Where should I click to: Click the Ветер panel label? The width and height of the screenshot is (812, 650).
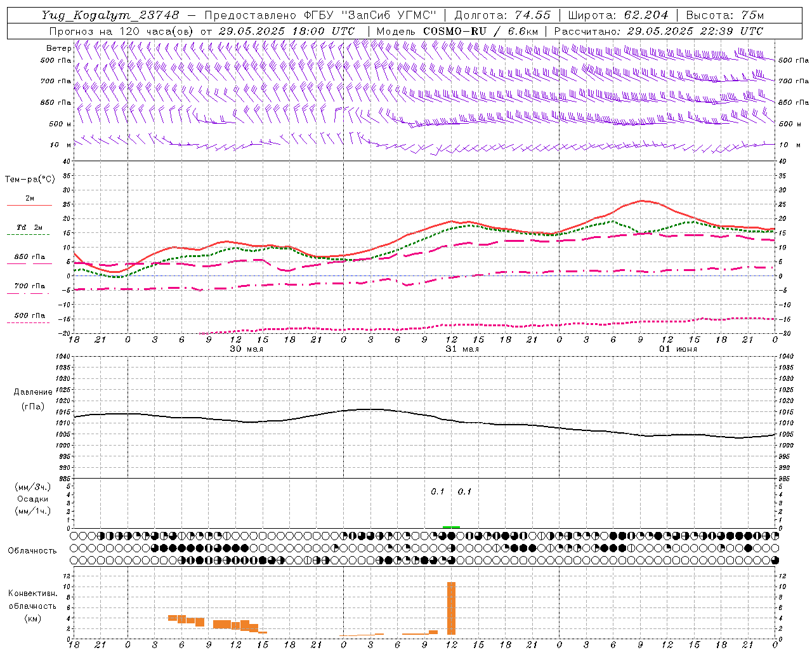[58, 48]
